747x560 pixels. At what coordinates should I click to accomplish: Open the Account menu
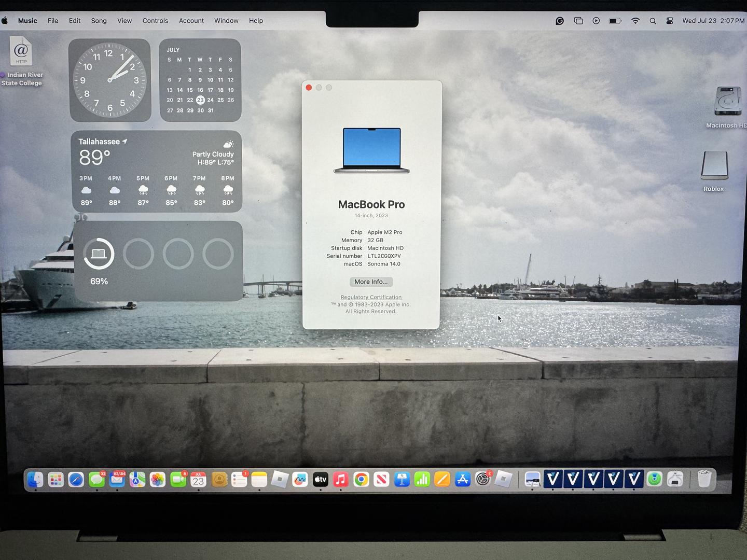point(191,21)
